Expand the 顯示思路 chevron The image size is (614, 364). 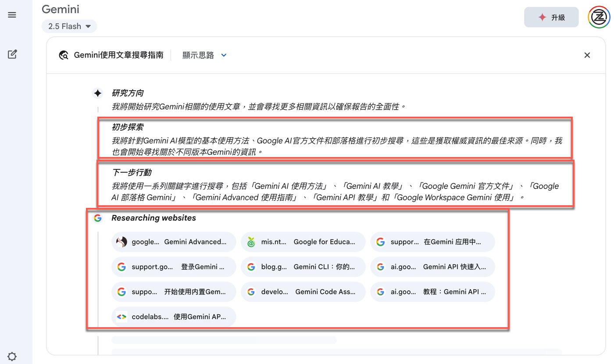[224, 55]
